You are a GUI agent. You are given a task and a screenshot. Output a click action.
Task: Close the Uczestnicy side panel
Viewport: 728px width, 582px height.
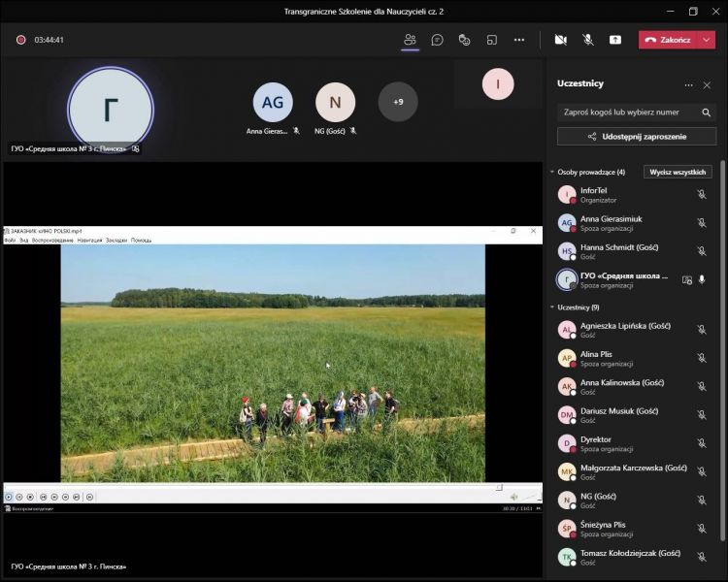(x=707, y=85)
